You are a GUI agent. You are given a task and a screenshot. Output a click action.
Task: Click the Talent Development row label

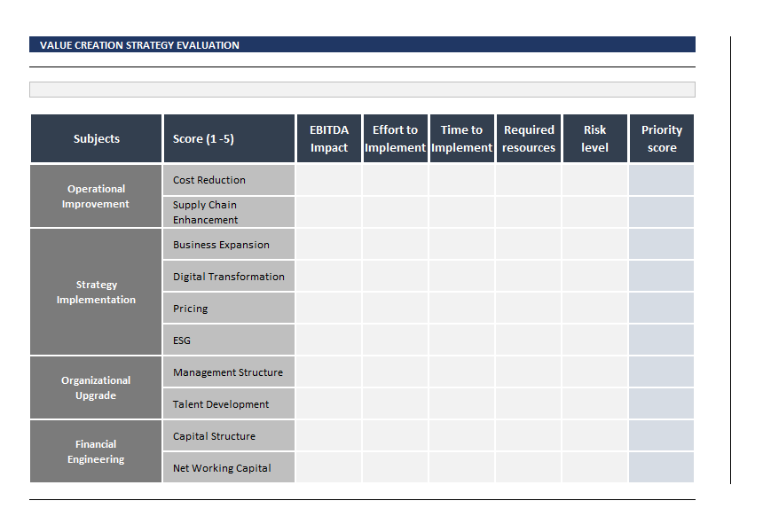click(229, 403)
